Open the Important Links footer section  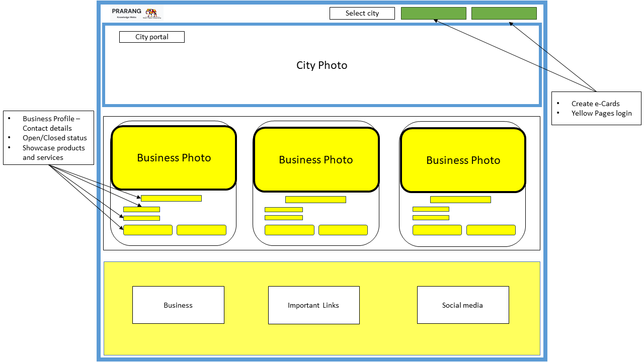313,305
